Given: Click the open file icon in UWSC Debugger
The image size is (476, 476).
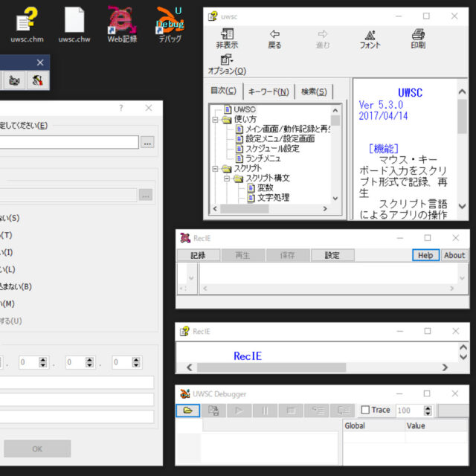Looking at the screenshot, I should (x=187, y=411).
